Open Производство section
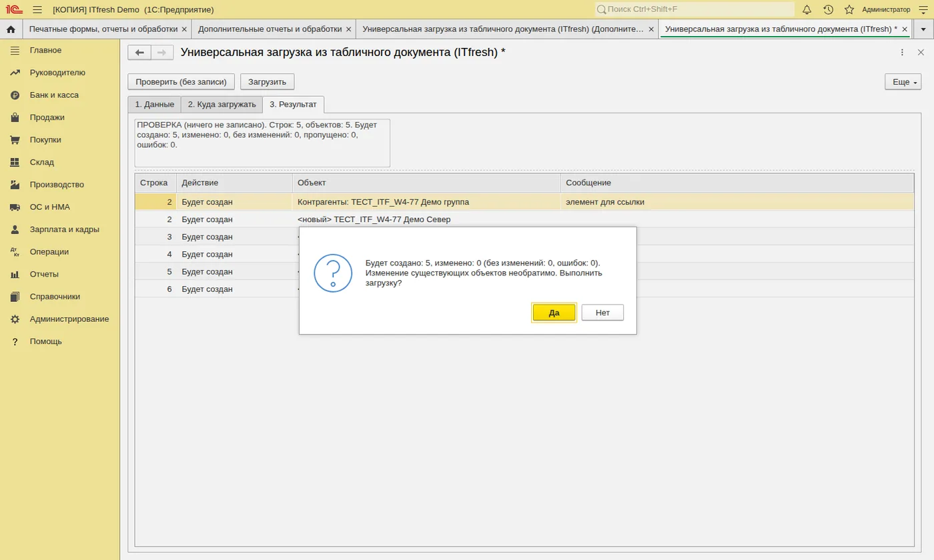The width and height of the screenshot is (934, 560). click(57, 185)
